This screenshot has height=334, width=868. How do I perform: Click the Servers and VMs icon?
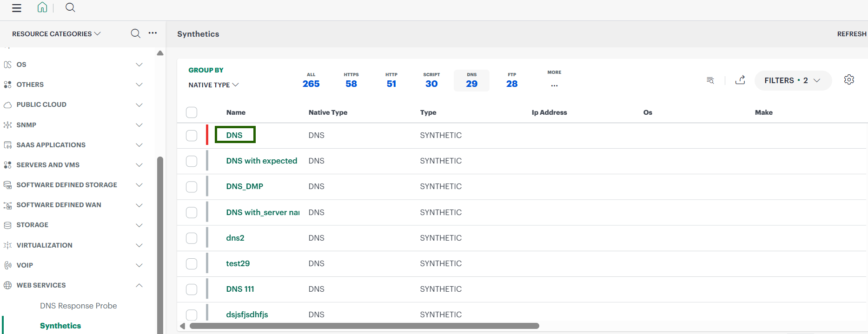tap(7, 165)
